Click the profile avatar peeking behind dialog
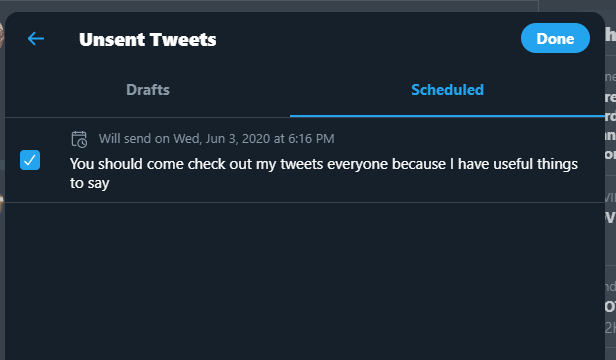Viewport: 616px width, 360px height. [x=2, y=35]
